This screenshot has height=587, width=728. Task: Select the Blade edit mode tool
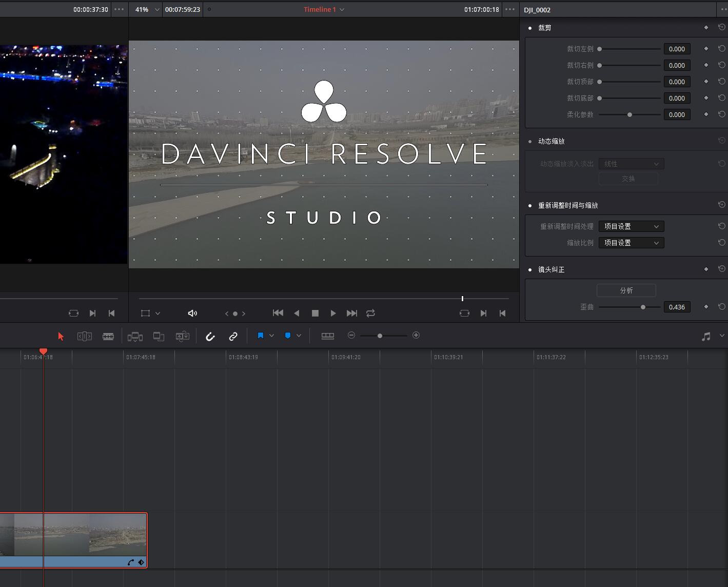(x=108, y=336)
